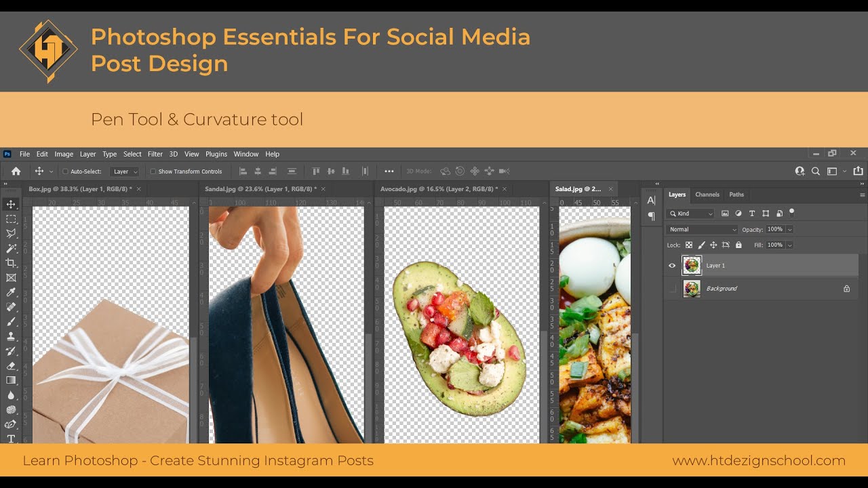Toggle lock transparent pixels
This screenshot has height=488, width=868.
click(x=689, y=245)
